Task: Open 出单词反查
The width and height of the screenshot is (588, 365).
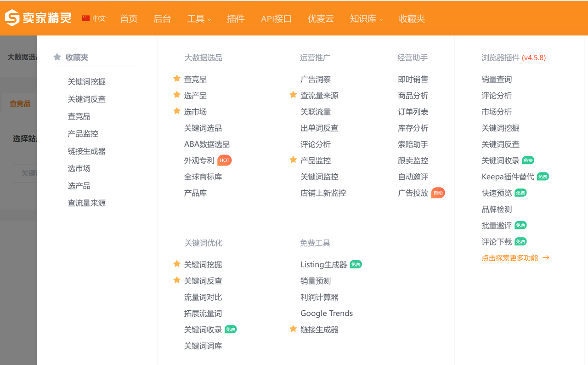Action: click(319, 128)
